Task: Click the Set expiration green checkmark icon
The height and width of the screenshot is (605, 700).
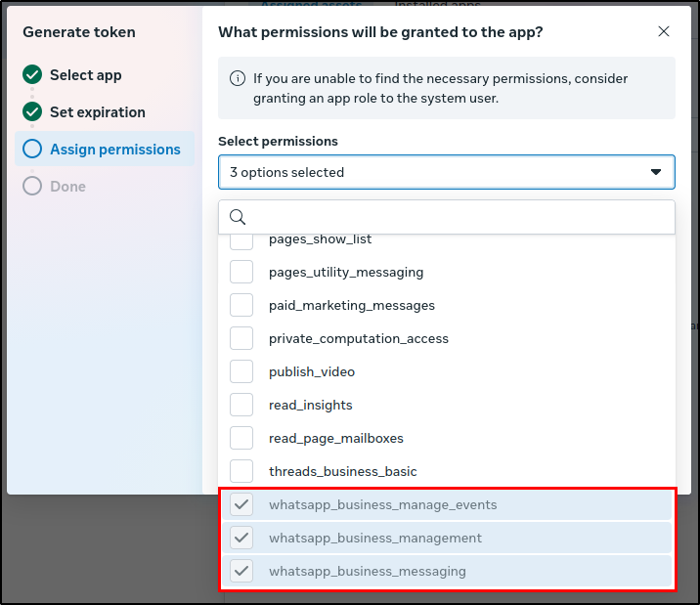Action: coord(32,112)
